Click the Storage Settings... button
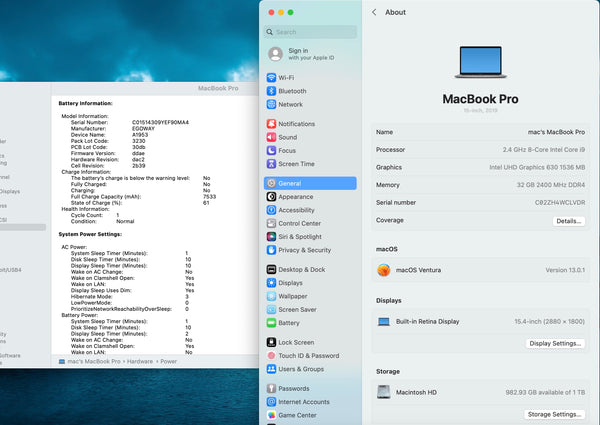Viewport: 600px width, 425px height. tap(554, 414)
